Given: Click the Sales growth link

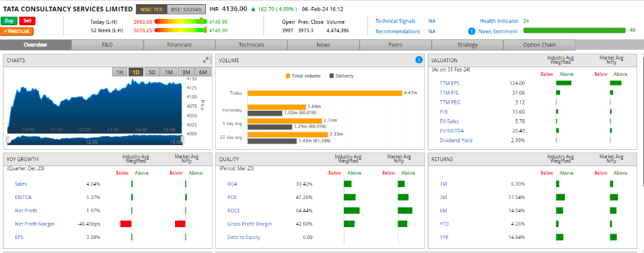Looking at the screenshot, I should (20, 184).
